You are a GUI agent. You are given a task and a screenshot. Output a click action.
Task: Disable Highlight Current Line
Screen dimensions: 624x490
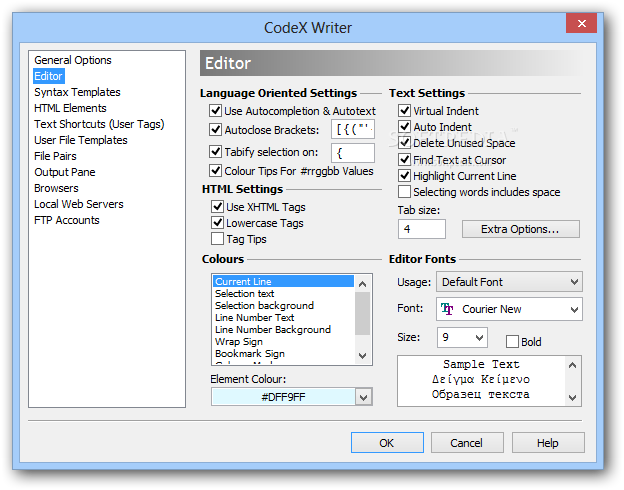pyautogui.click(x=404, y=175)
